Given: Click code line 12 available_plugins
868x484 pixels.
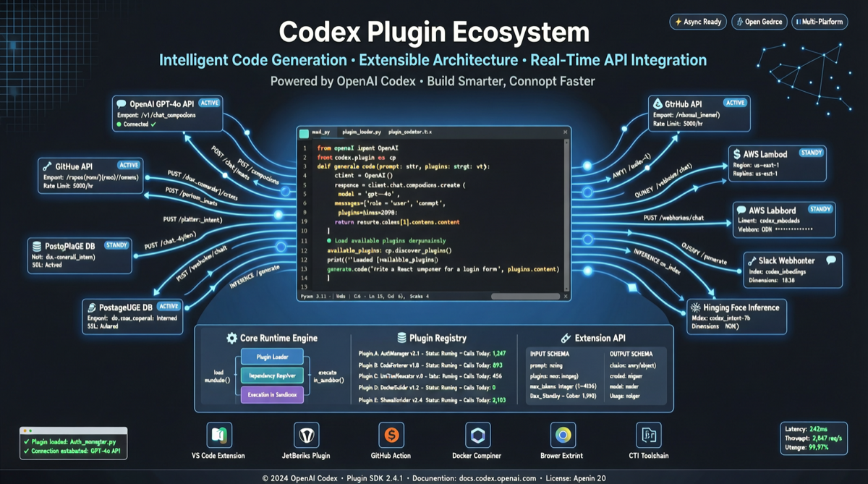Looking at the screenshot, I should pyautogui.click(x=389, y=250).
